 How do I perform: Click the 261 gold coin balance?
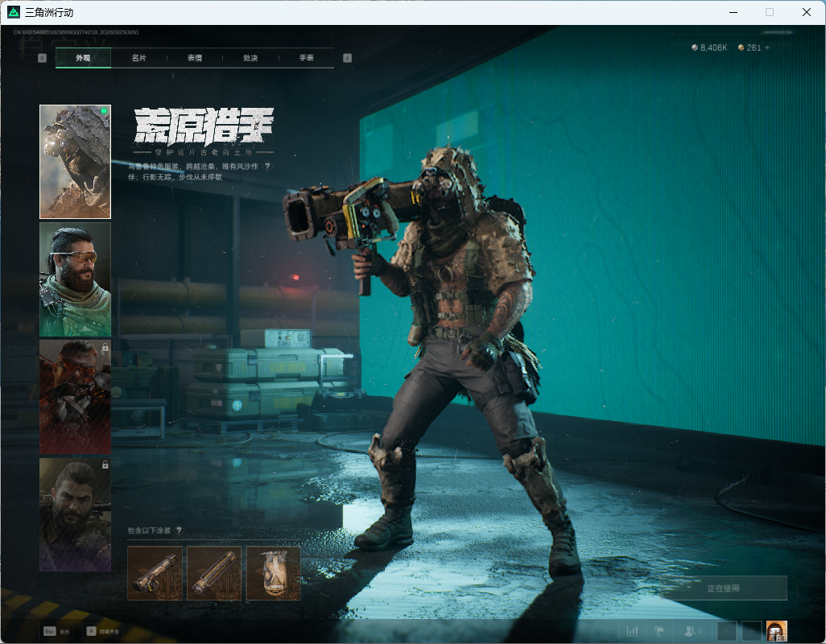coord(750,47)
